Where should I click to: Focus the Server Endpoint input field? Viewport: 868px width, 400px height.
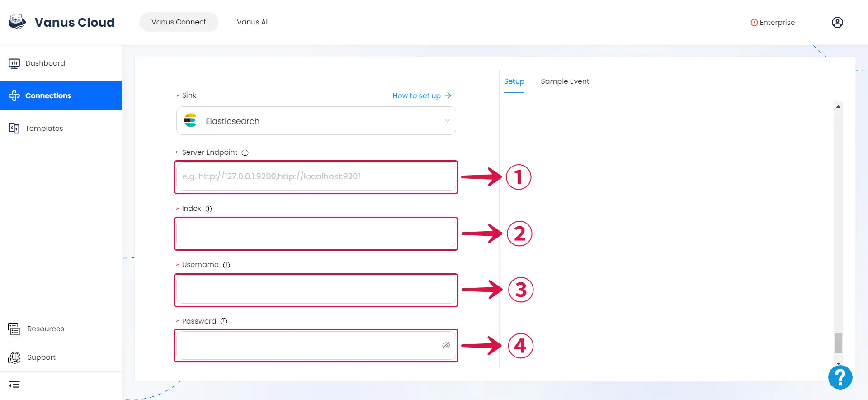[316, 176]
